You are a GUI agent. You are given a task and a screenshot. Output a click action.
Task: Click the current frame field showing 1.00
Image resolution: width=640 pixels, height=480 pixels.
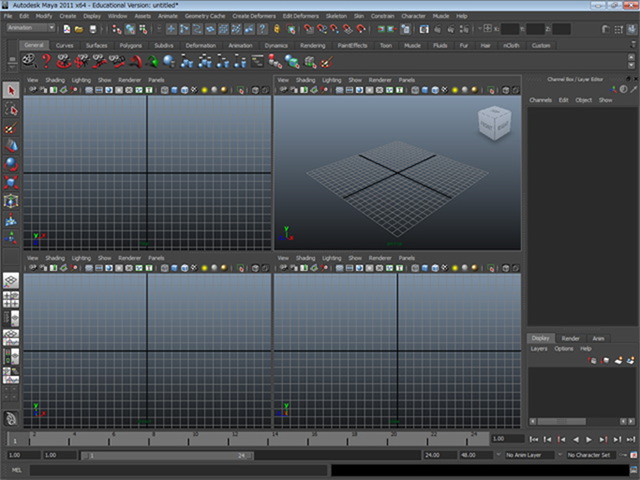tap(507, 439)
